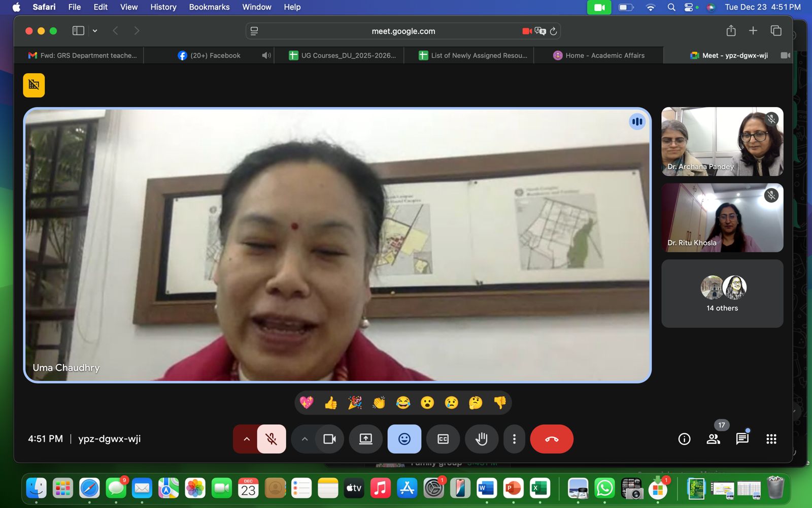Show the participants list
This screenshot has height=508, width=812.
713,439
